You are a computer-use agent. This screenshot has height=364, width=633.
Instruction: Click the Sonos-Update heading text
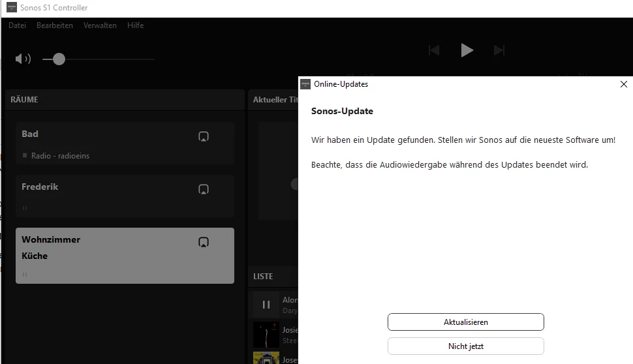[x=342, y=112]
